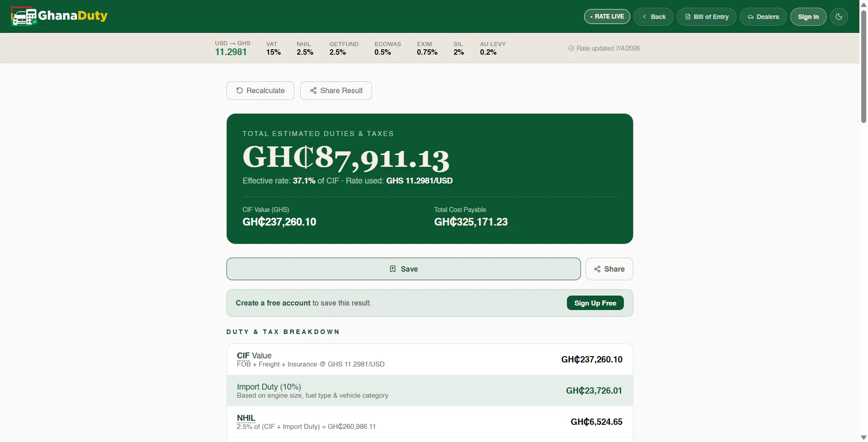Viewport: 868px width, 442px height.
Task: Click the Effective rate 37.1% text
Action: point(279,181)
